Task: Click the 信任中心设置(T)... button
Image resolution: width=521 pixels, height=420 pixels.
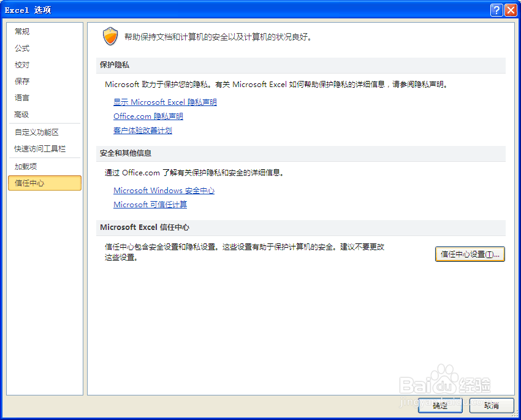Action: tap(470, 254)
